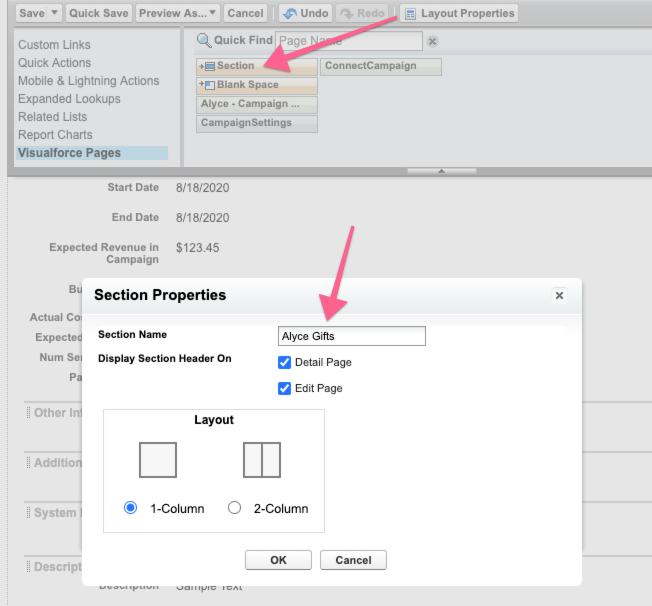Select the ConnectCampaign Visualforce page item
Image resolution: width=652 pixels, height=606 pixels.
[x=381, y=66]
